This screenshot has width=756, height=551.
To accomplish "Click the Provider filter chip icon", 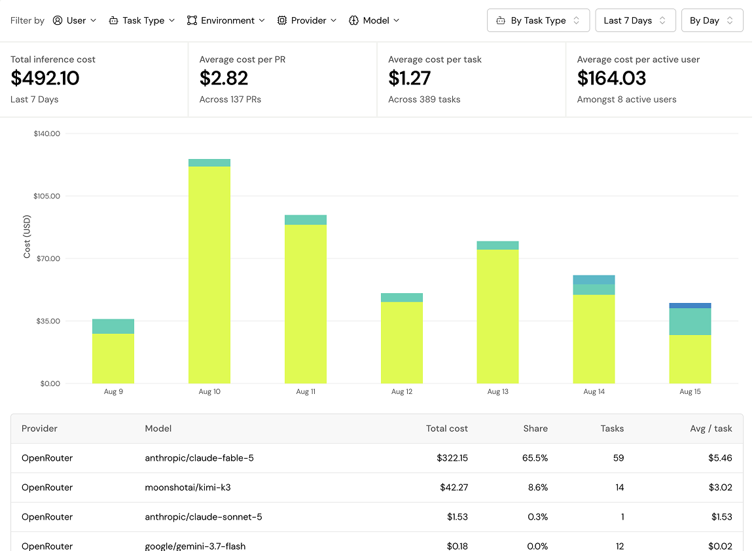I will [282, 20].
